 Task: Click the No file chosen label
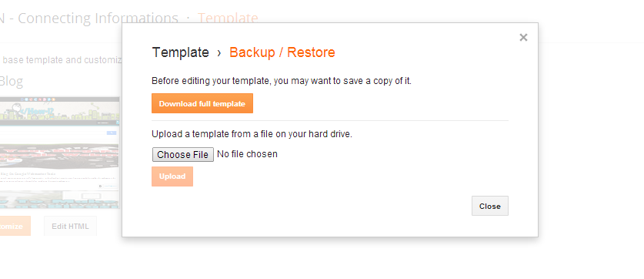247,154
